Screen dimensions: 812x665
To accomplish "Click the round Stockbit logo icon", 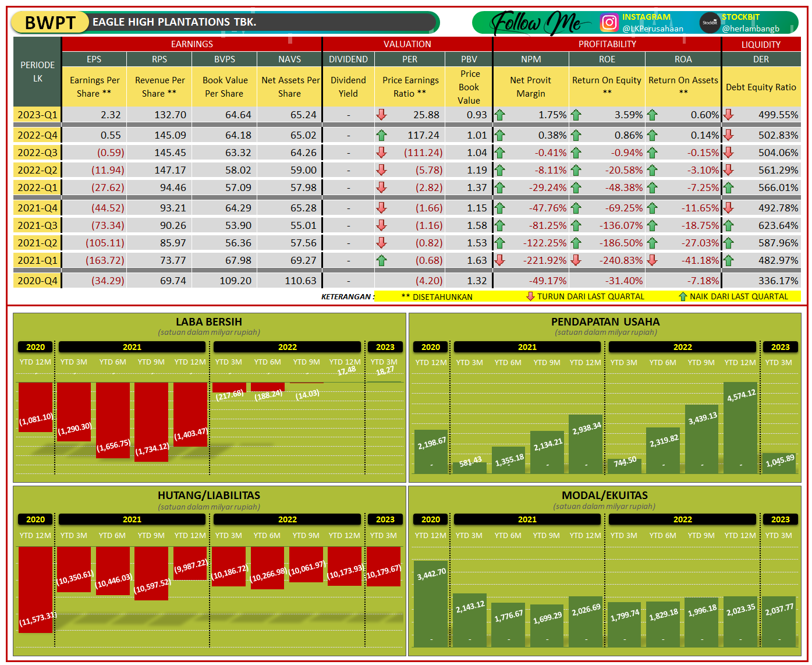I will [710, 23].
